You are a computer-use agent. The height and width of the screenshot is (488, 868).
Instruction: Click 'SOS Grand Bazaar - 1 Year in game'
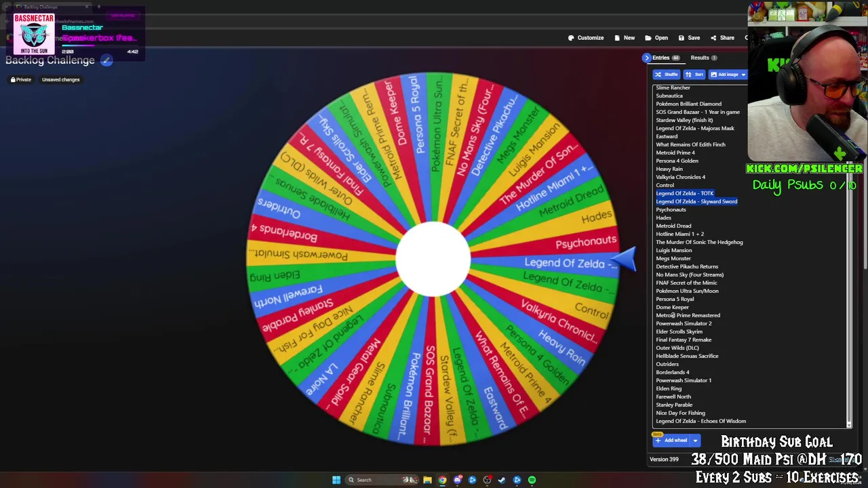(x=698, y=112)
